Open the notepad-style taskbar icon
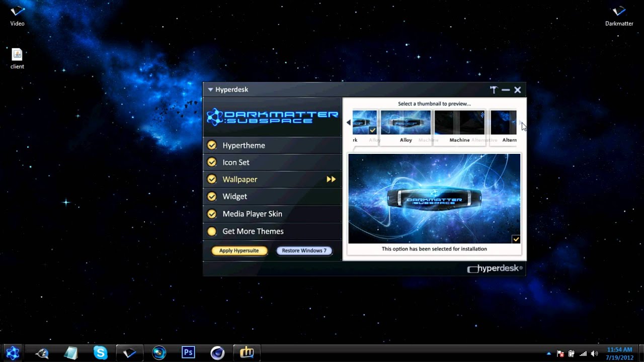 point(71,353)
